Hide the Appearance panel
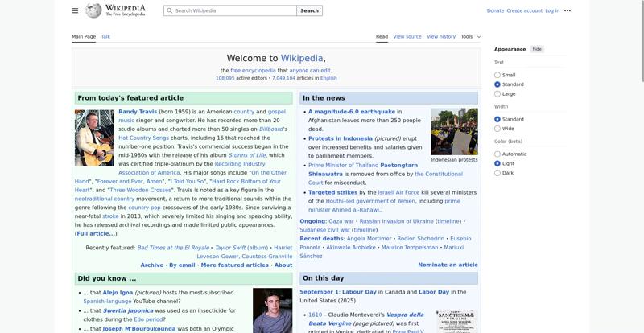The height and width of the screenshot is (333, 644). tap(537, 49)
